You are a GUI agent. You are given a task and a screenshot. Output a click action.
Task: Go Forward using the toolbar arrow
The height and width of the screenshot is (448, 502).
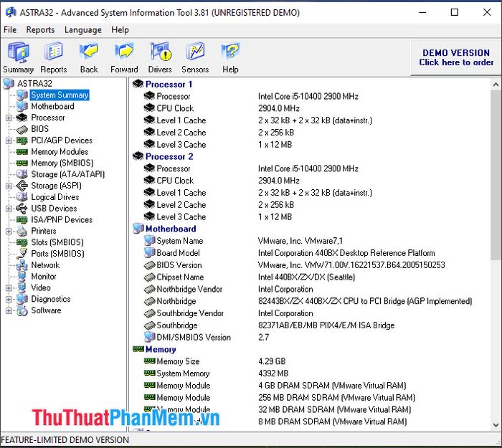pos(124,57)
